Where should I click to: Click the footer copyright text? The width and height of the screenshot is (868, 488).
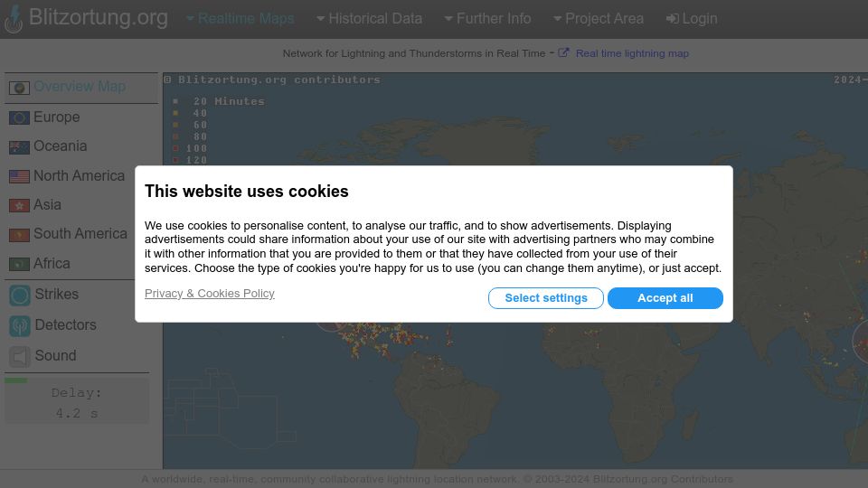[437, 479]
